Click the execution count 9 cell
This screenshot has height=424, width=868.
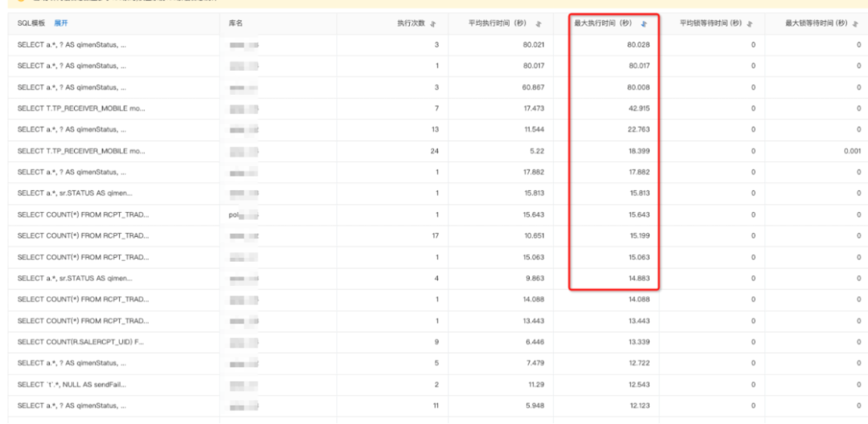click(436, 342)
